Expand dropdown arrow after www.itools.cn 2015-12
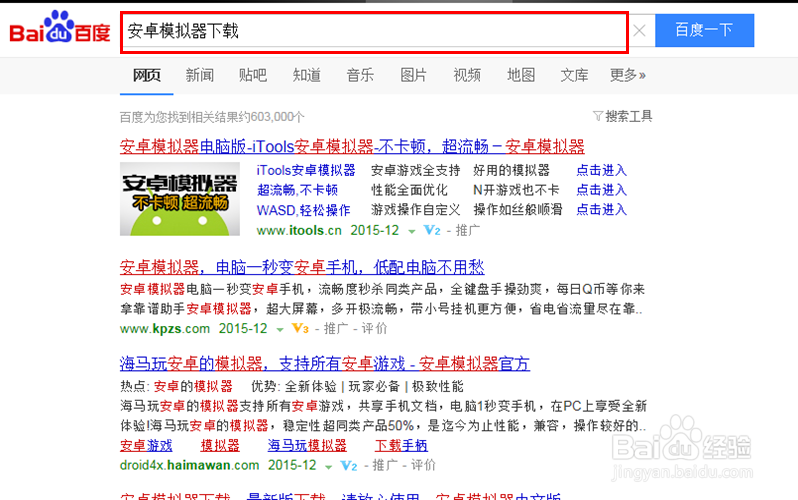 tap(412, 232)
